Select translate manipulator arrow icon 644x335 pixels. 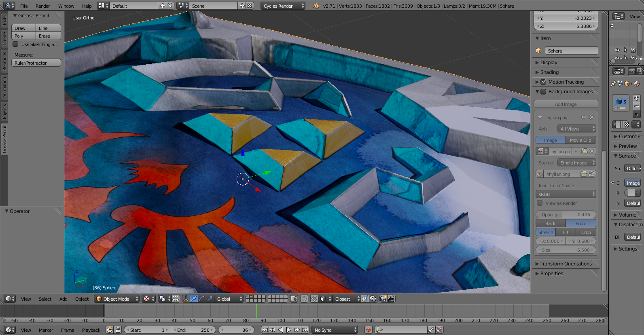click(194, 299)
